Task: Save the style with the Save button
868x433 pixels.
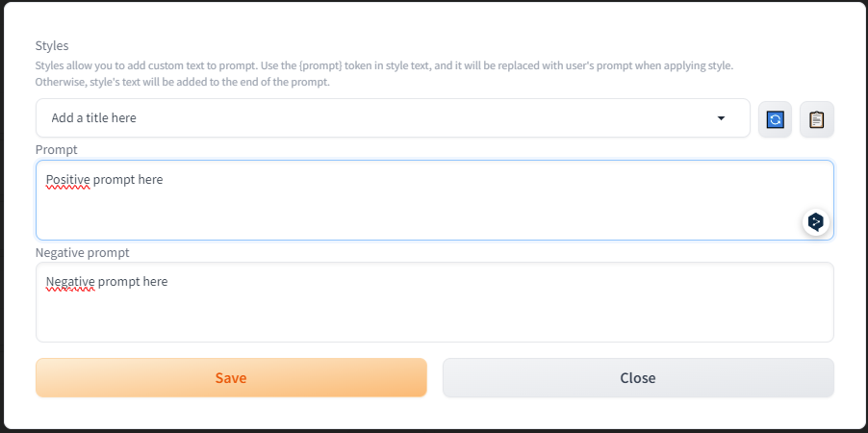Action: pos(231,378)
